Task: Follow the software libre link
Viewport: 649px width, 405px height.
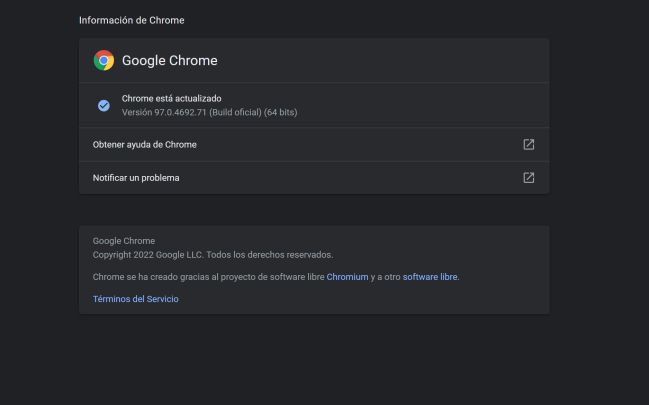Action: [x=430, y=277]
